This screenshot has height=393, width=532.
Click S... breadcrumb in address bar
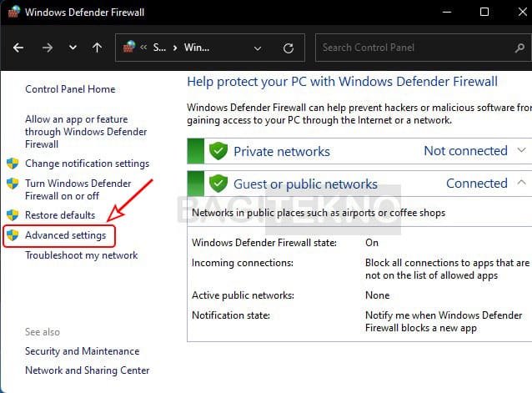[159, 48]
